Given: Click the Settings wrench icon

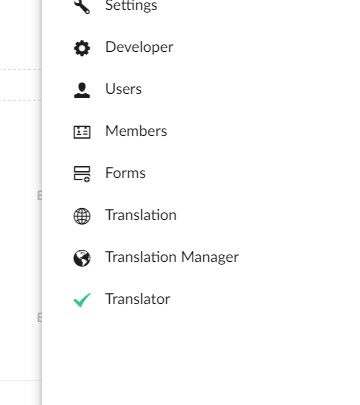Looking at the screenshot, I should (x=82, y=6).
